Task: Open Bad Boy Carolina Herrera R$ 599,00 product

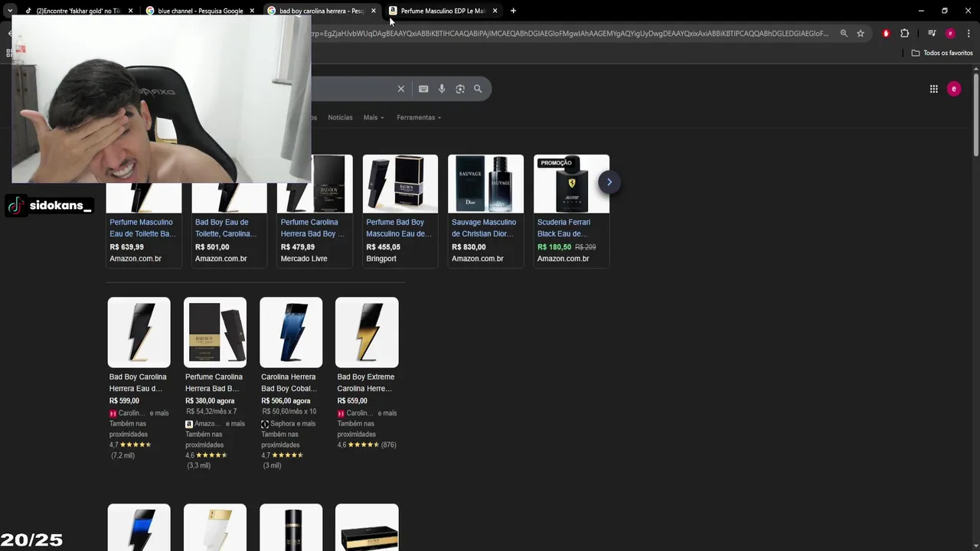Action: click(x=138, y=383)
